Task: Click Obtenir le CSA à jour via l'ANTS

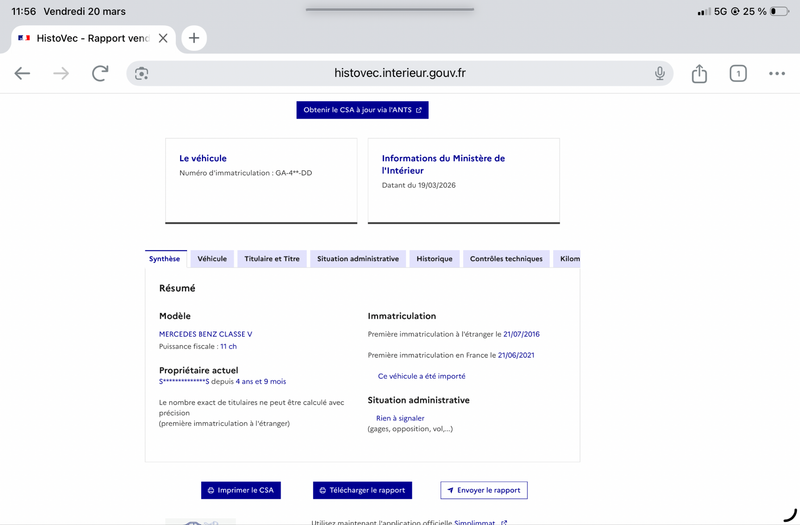Action: tap(362, 110)
